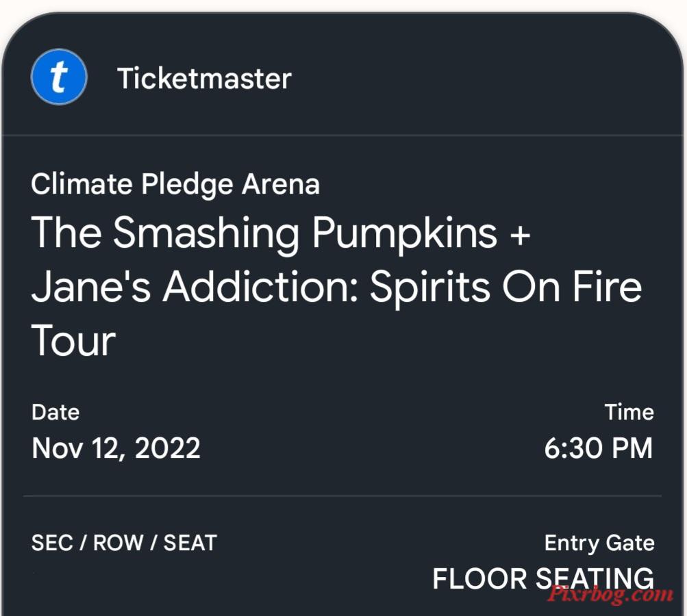Select the Date label
687x616 pixels.
pyautogui.click(x=55, y=413)
